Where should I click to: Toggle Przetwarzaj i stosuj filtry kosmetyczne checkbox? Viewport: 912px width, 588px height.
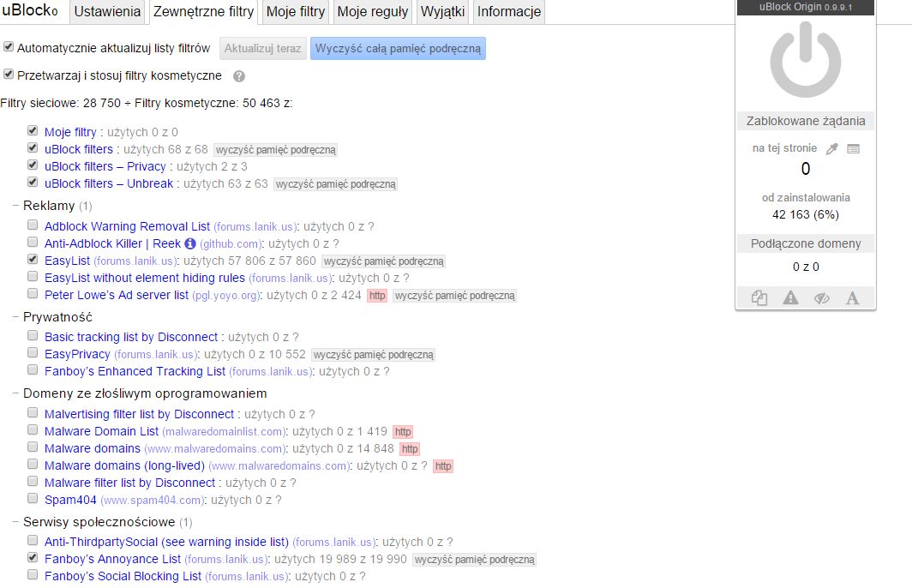tap(9, 74)
